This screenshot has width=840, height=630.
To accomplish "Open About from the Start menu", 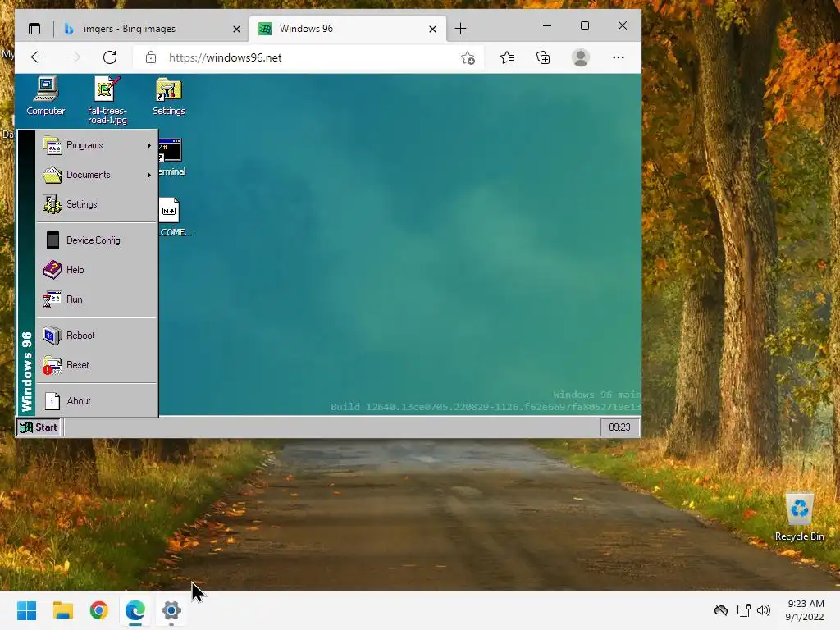I will click(x=97, y=400).
